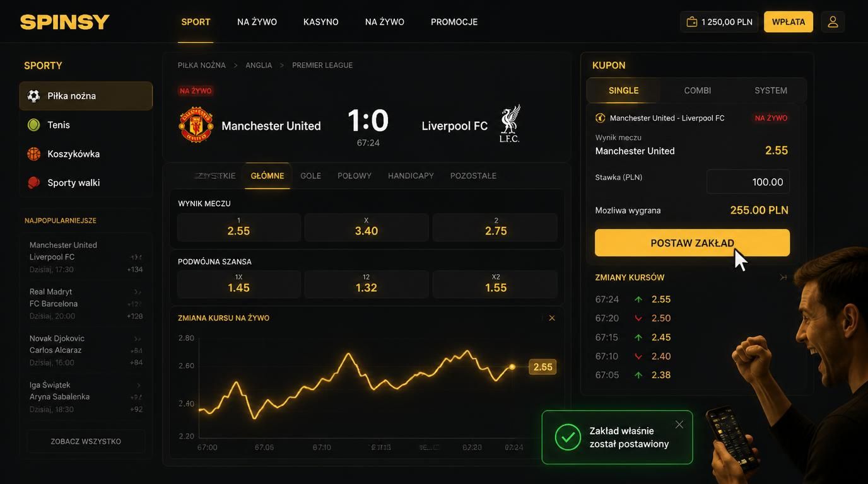Expand the Real Madryt match entry
868x484 pixels.
(138, 292)
